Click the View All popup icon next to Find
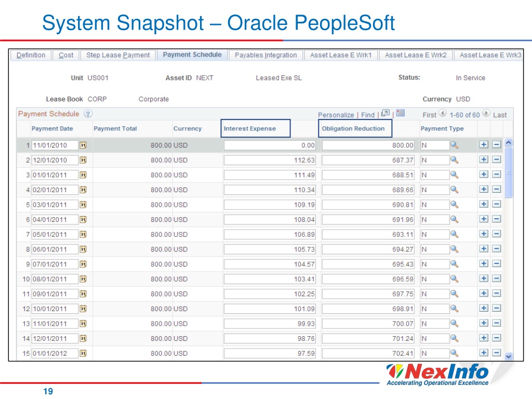 (385, 113)
